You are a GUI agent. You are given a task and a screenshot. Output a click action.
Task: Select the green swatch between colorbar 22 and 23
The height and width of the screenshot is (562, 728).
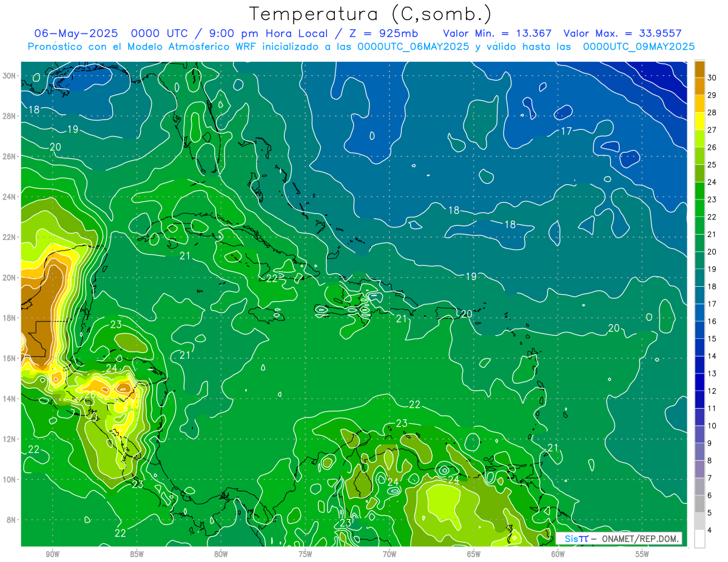pyautogui.click(x=699, y=208)
